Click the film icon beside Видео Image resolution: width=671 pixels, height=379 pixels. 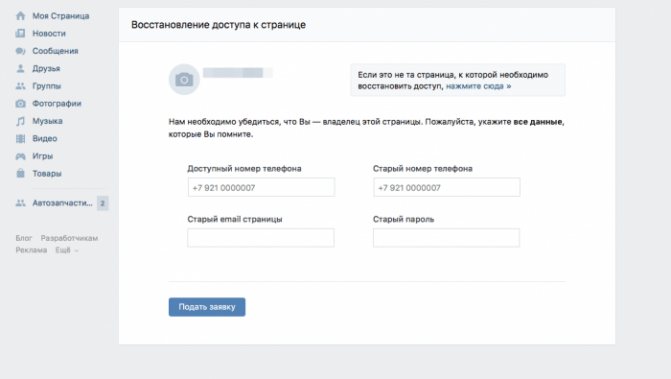20,139
